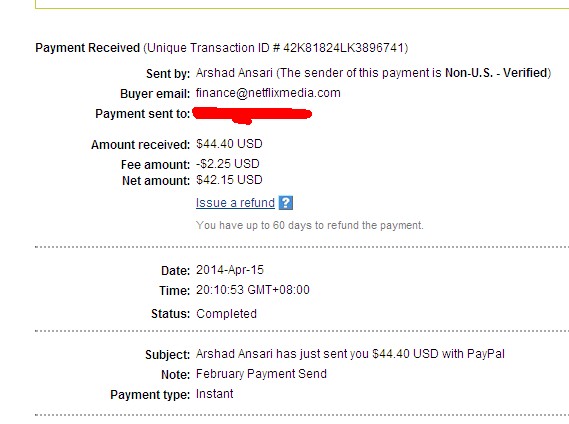This screenshot has height=424, width=569.
Task: Click the "Payment sent to:" field label
Action: [x=142, y=114]
